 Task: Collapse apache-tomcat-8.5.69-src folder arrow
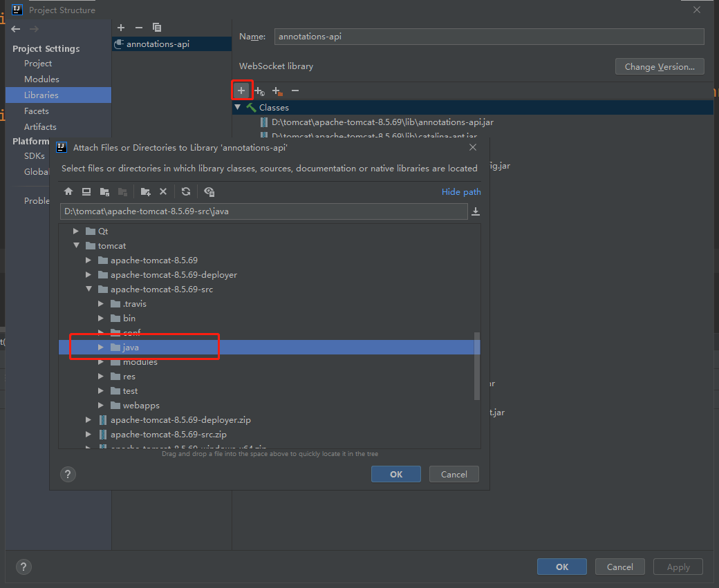click(x=88, y=290)
